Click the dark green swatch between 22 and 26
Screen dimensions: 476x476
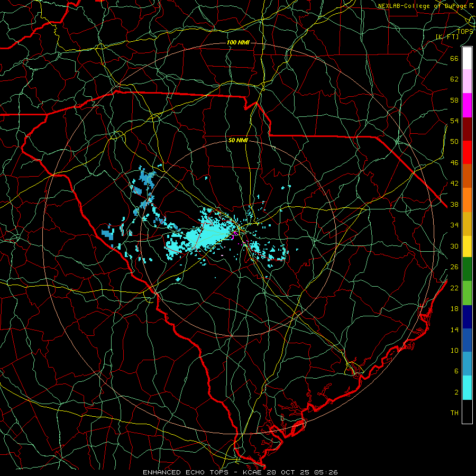pos(467,269)
